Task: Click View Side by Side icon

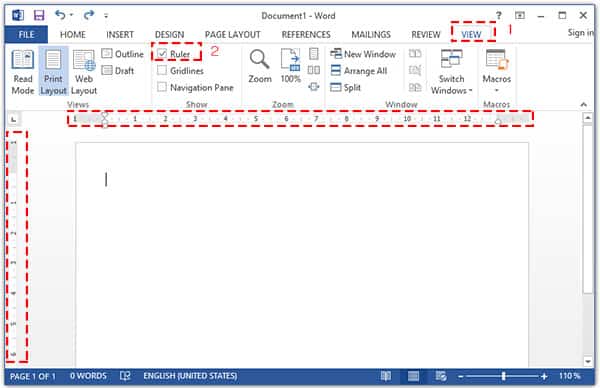Action: click(415, 54)
